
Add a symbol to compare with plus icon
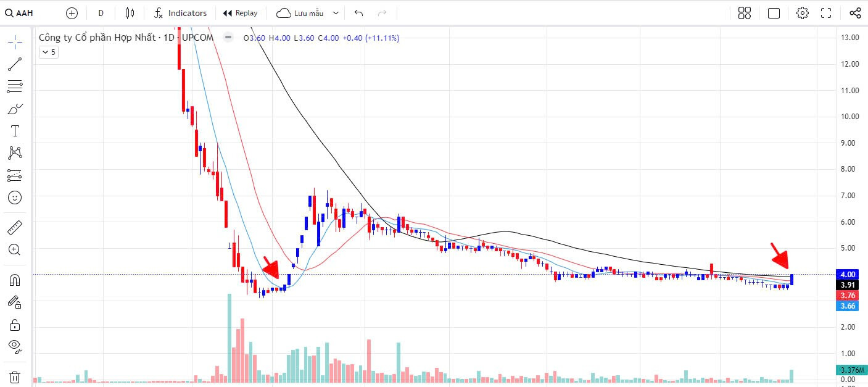72,13
